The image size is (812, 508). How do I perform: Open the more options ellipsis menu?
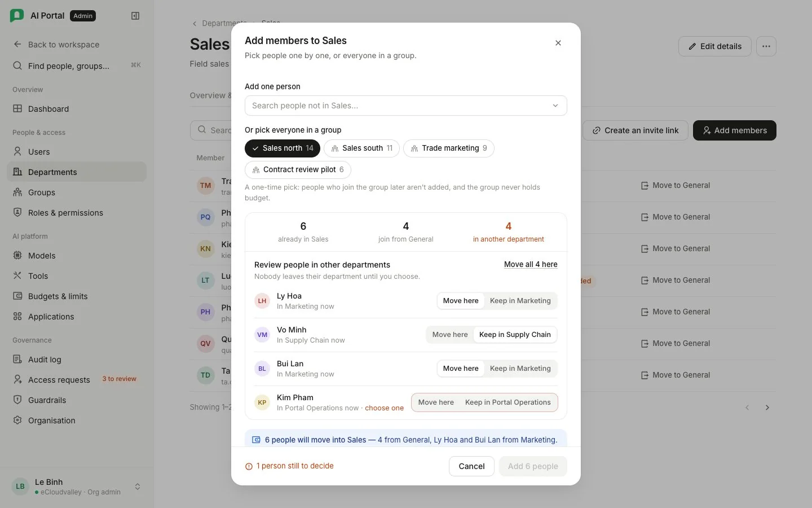[x=766, y=46]
